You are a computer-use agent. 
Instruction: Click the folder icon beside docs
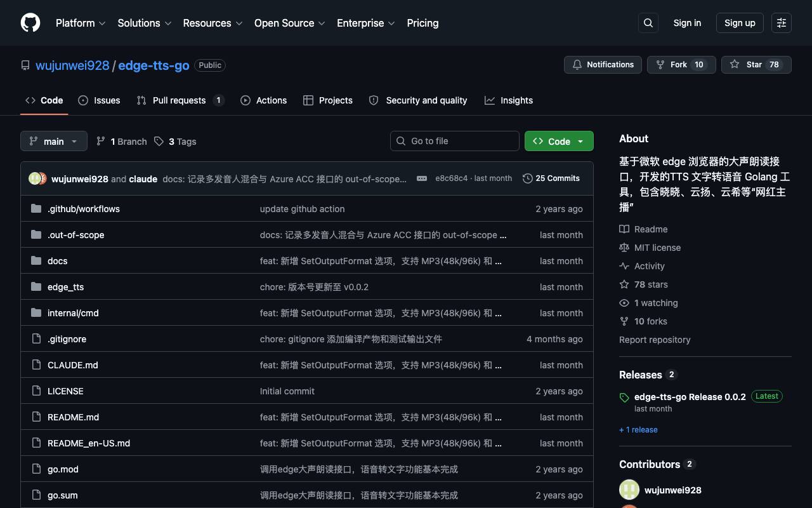click(36, 261)
